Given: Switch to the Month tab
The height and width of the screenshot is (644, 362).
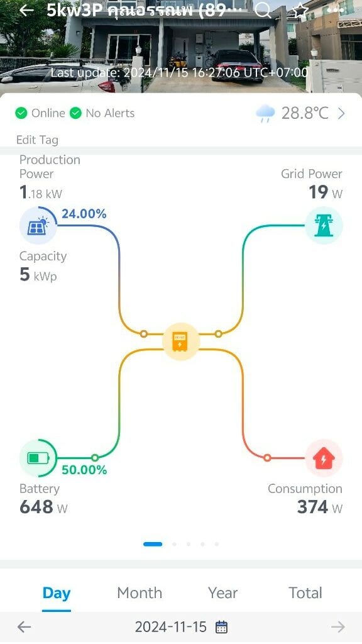Looking at the screenshot, I should pyautogui.click(x=140, y=592).
